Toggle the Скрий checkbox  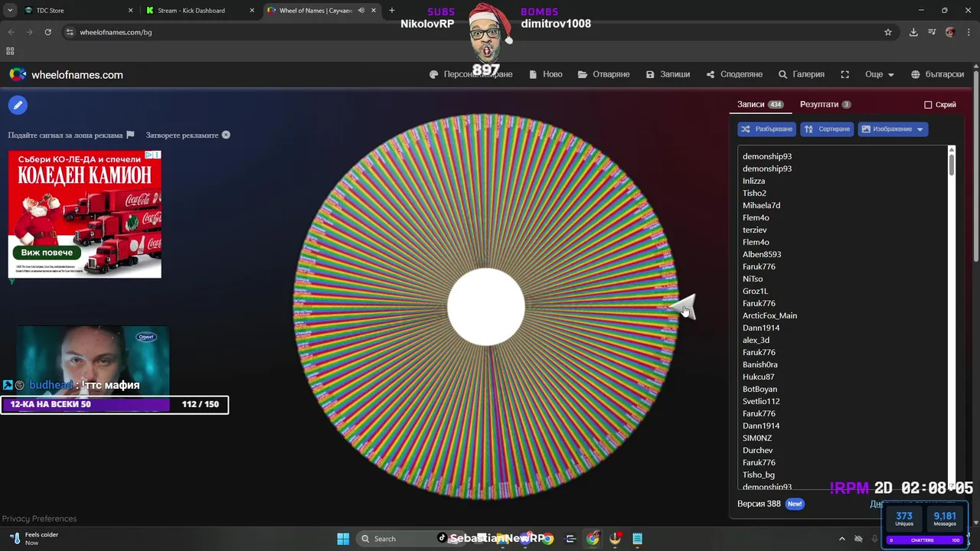coord(928,105)
